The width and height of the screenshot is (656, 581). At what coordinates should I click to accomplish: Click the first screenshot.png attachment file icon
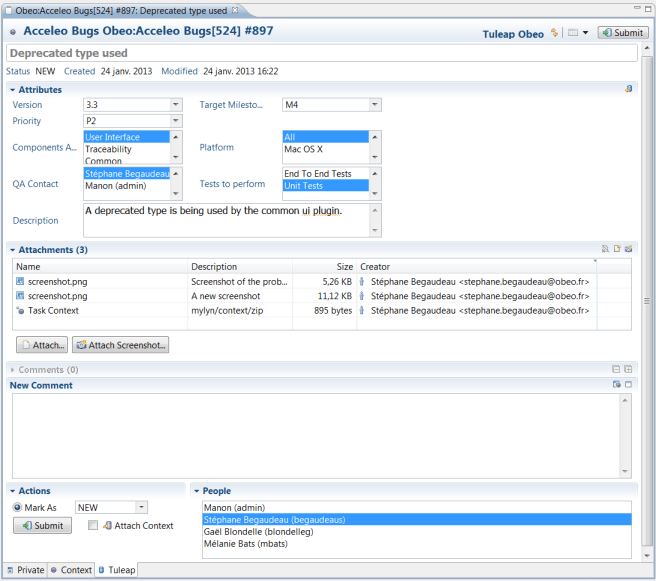(20, 282)
